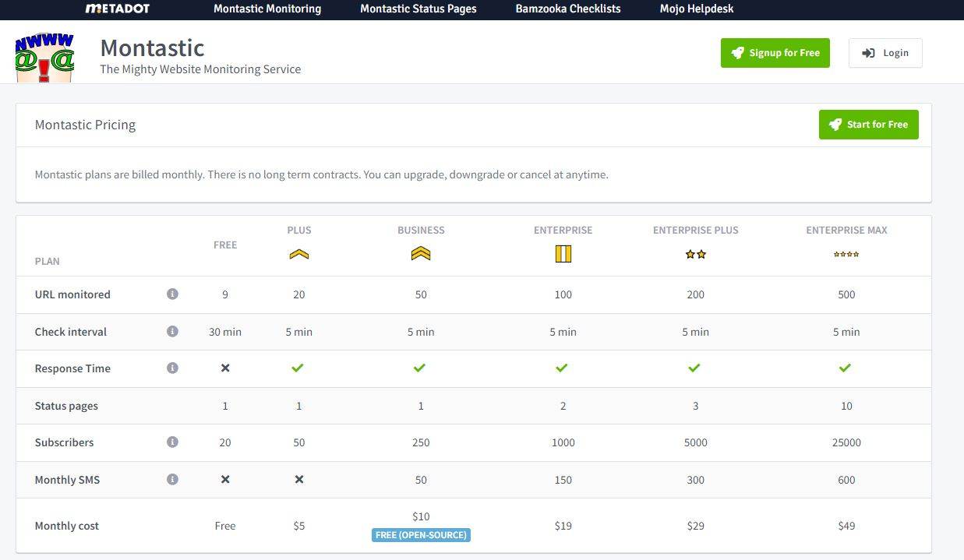Click the $29 Enterprise Plus monthly cost

pyautogui.click(x=696, y=526)
